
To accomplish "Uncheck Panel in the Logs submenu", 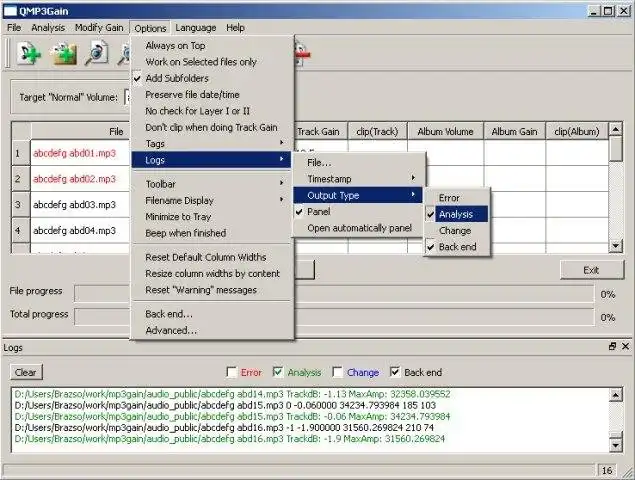I will [x=359, y=212].
